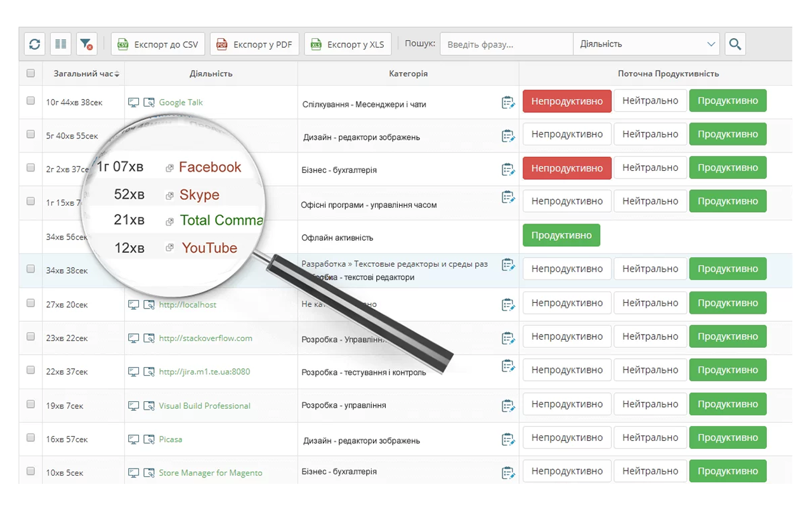Open the column chooser icon
The height and width of the screenshot is (508, 812).
(61, 44)
